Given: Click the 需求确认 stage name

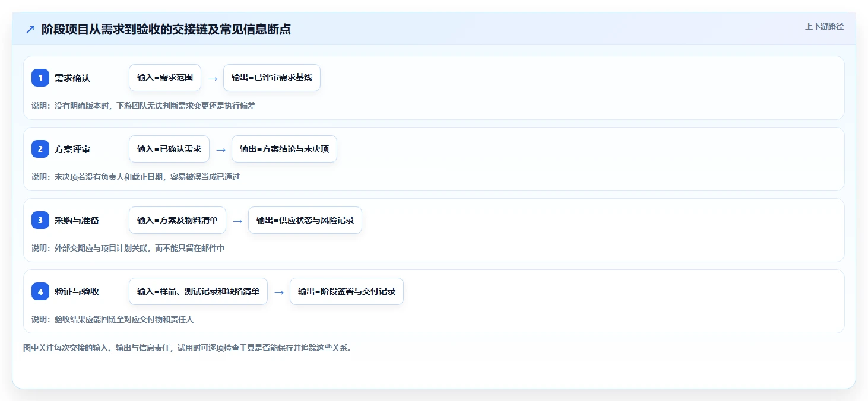Looking at the screenshot, I should coord(72,78).
